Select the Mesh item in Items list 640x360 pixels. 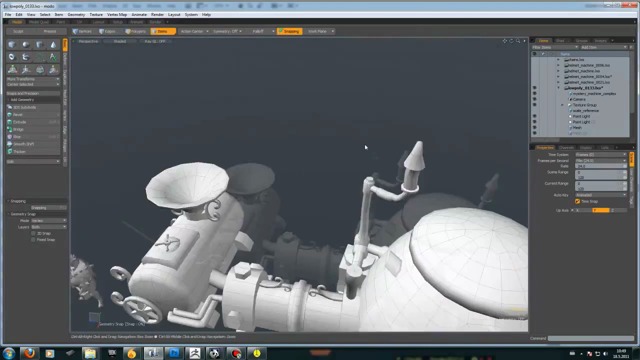click(x=577, y=128)
